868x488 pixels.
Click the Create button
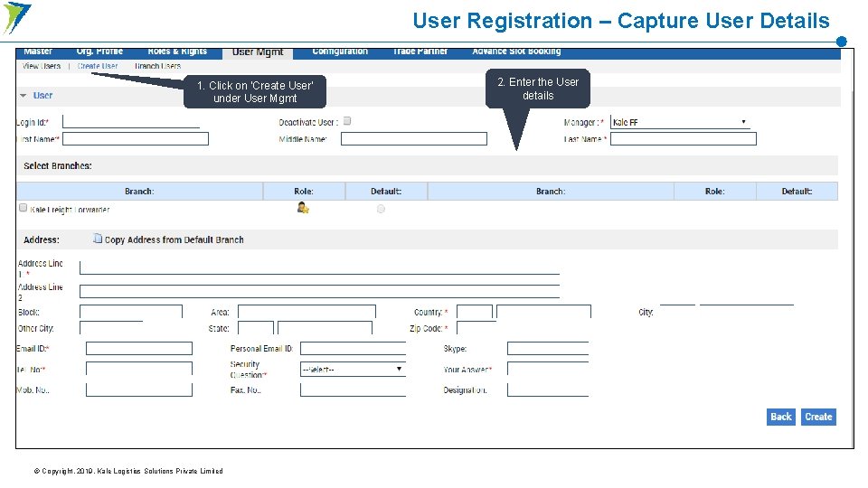pos(818,417)
